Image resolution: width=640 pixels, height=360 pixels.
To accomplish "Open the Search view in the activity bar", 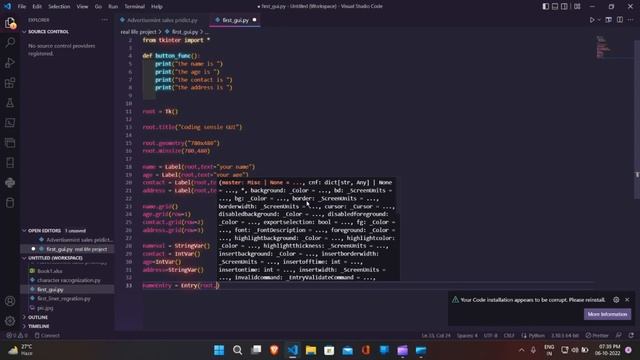I will [x=10, y=42].
